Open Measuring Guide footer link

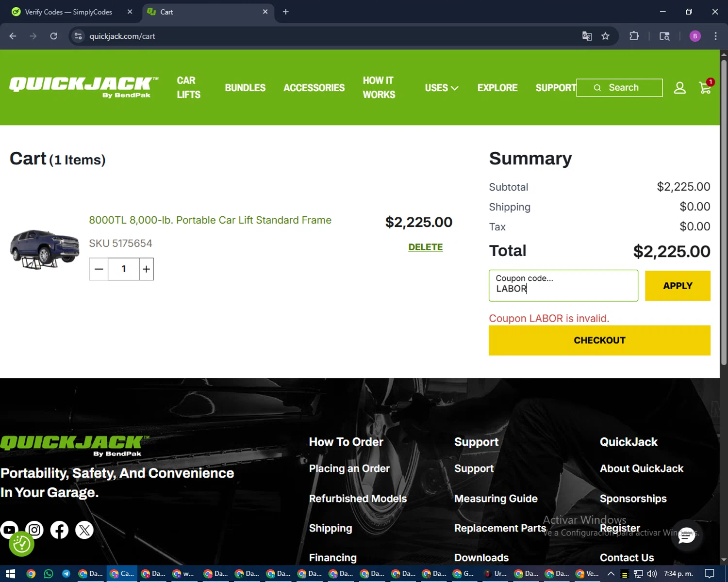click(496, 499)
